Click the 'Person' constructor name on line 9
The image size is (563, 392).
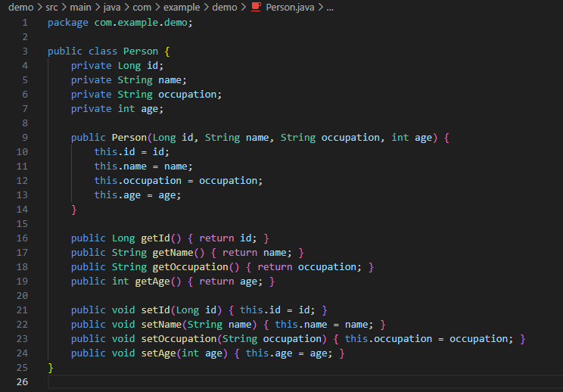(x=129, y=138)
